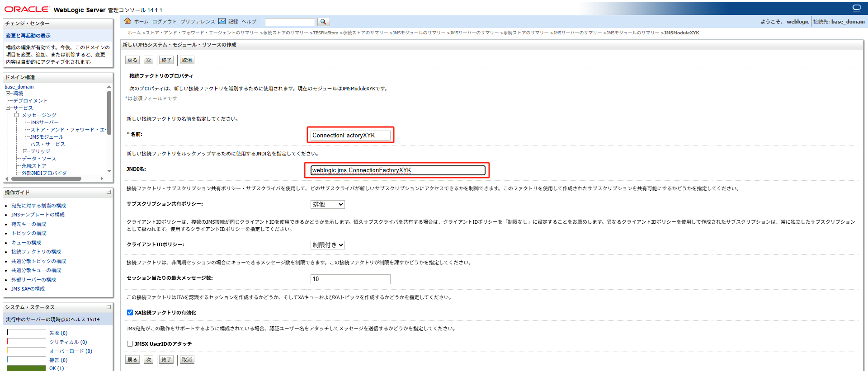
Task: Check the JMSX UserIDのアタッチ box
Action: pos(130,343)
